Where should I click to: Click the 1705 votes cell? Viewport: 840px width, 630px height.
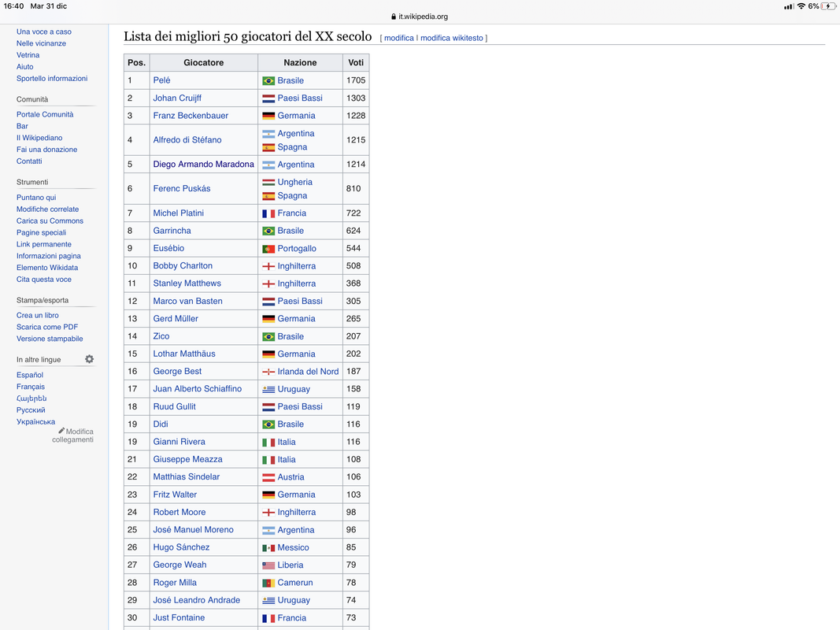[x=356, y=80]
